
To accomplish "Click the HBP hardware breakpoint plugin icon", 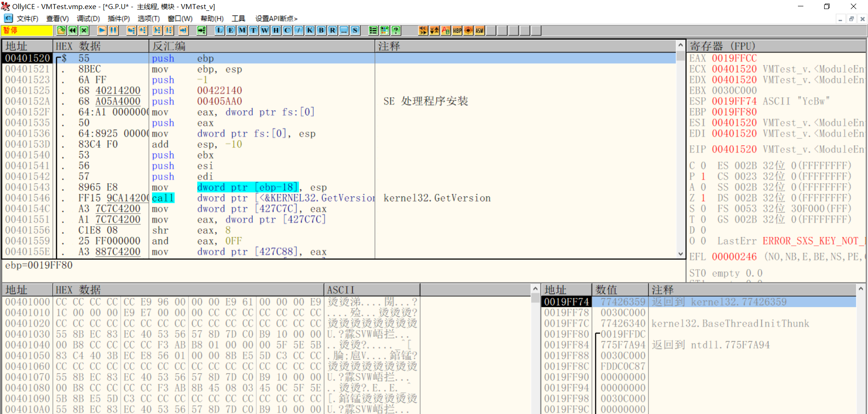I will (456, 30).
